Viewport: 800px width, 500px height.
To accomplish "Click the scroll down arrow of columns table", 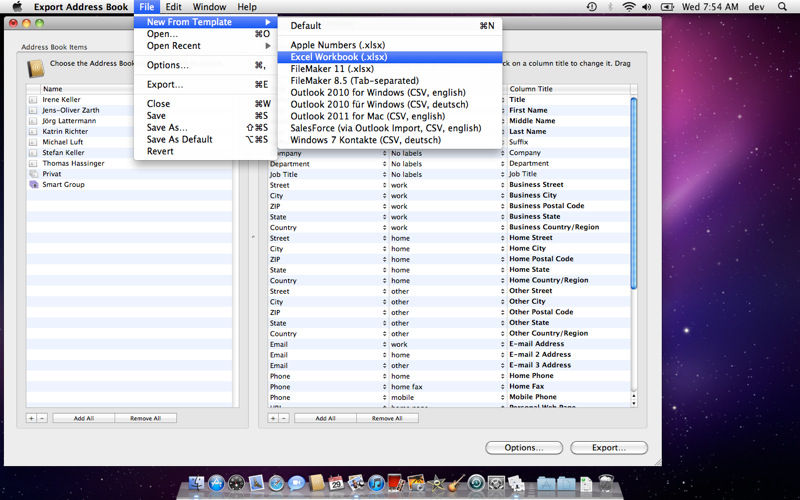I will click(634, 403).
